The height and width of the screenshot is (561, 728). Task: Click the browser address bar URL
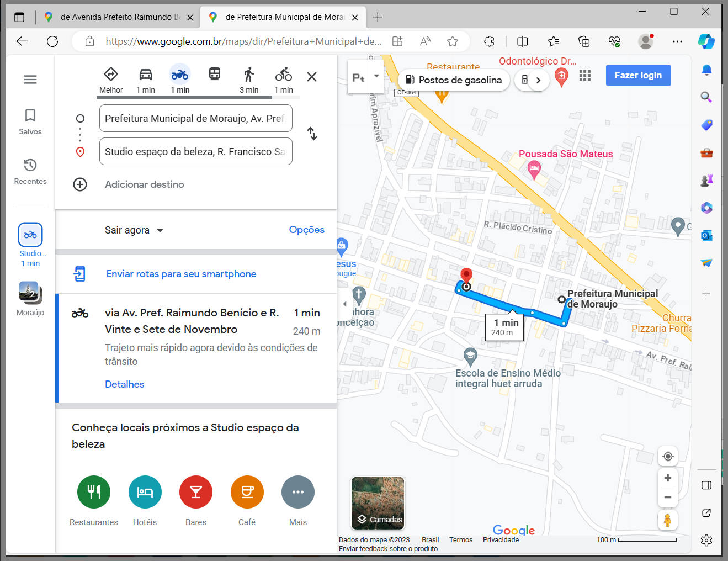coord(243,41)
